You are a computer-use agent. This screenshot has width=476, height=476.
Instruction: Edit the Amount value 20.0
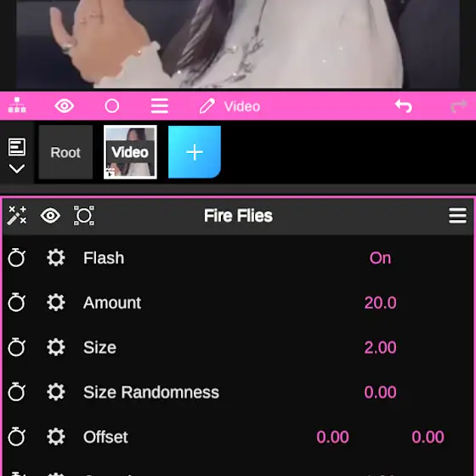coord(381,303)
